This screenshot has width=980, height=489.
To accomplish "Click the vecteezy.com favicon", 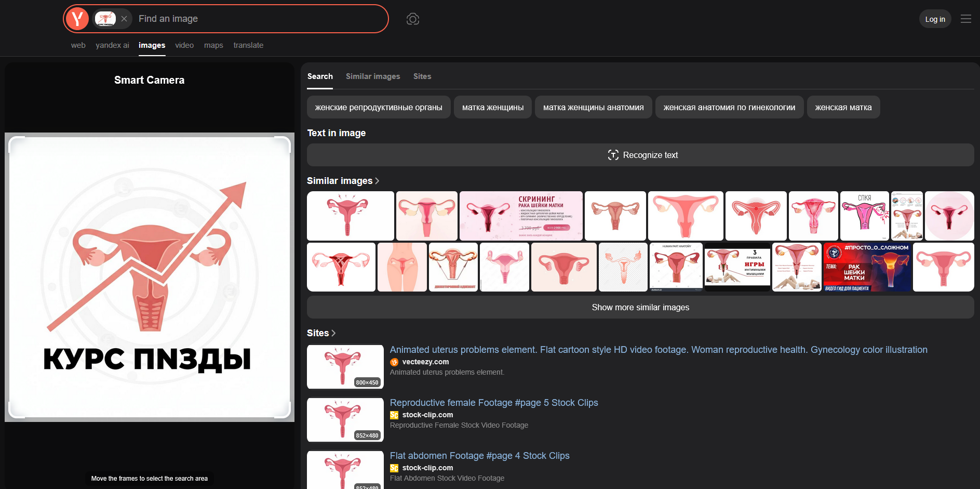I will coord(394,362).
